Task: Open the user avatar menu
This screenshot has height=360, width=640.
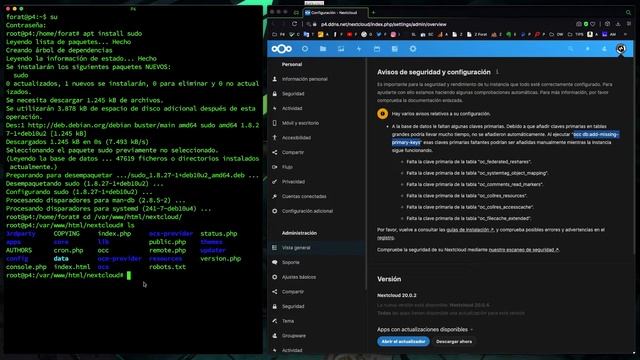Action: [621, 49]
